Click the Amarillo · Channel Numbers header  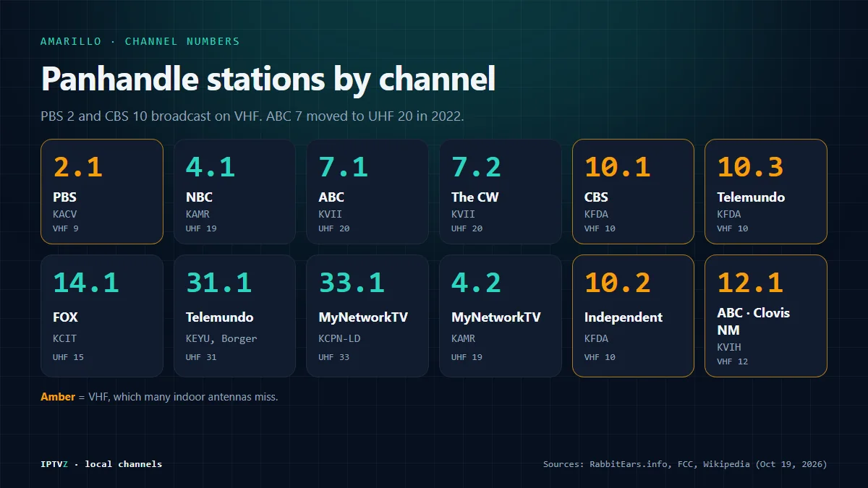click(x=140, y=41)
